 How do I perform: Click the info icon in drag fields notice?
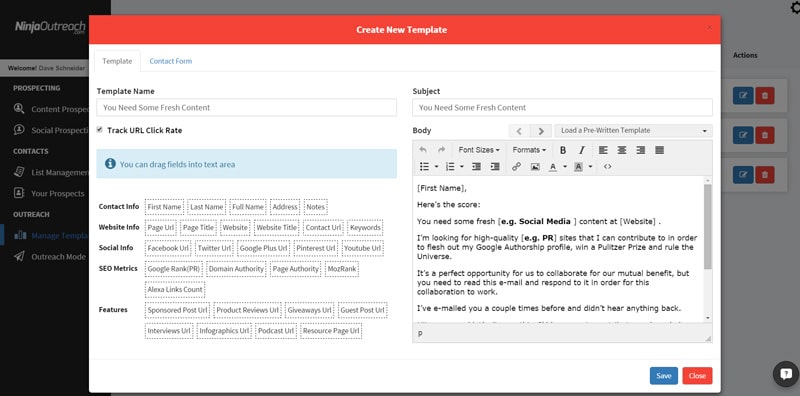pyautogui.click(x=110, y=164)
